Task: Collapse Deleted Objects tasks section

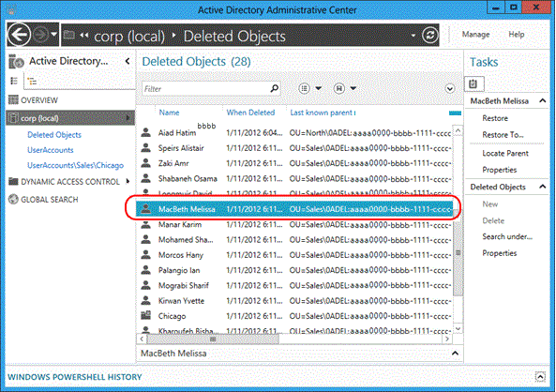Action: 542,187
